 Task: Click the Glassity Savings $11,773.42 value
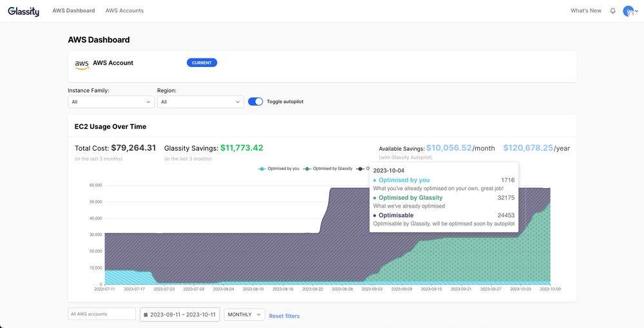(241, 148)
